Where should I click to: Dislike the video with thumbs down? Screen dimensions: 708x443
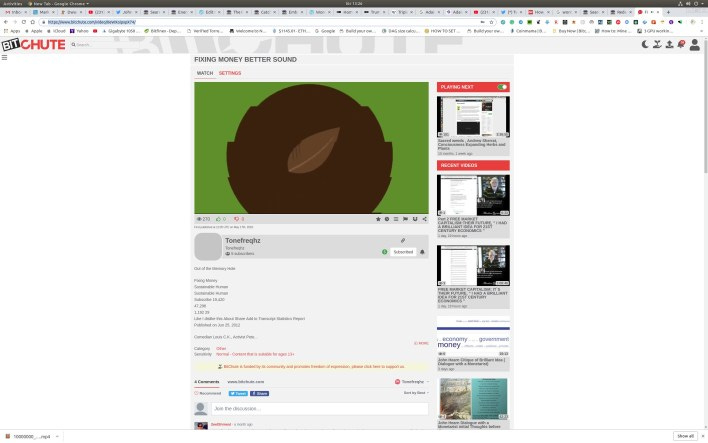coord(239,219)
